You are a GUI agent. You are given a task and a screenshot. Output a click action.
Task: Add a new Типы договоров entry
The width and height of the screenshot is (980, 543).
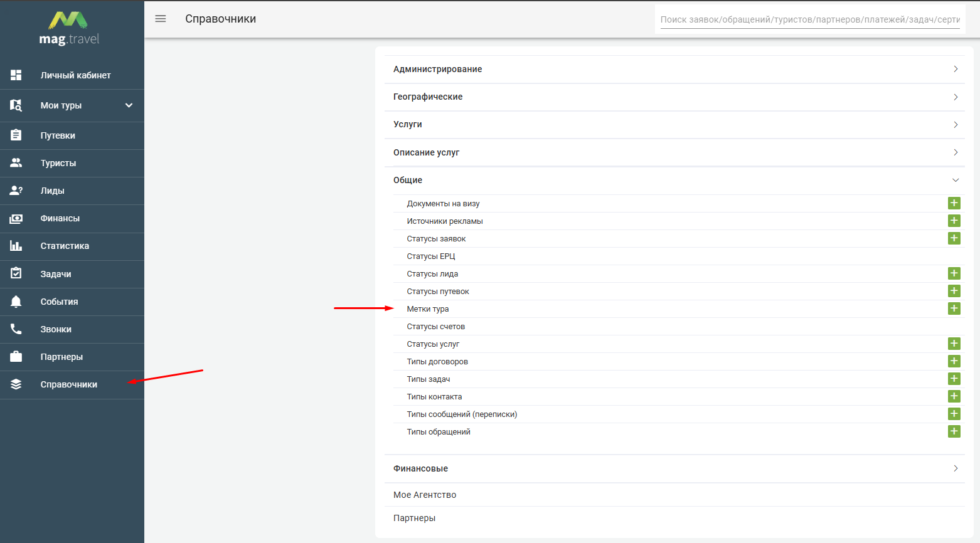tap(954, 361)
